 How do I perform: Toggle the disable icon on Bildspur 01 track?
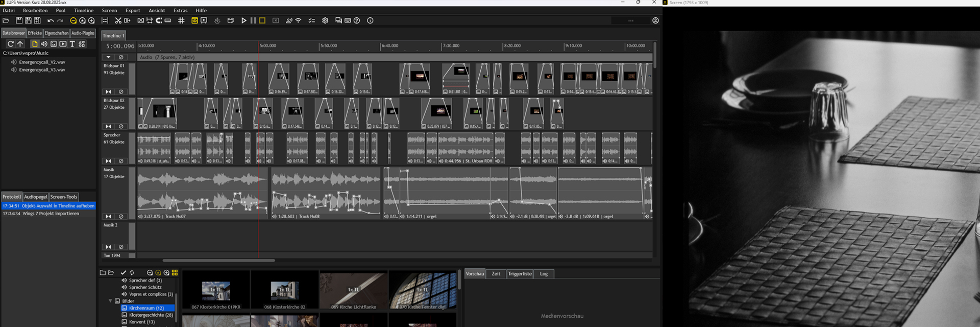coord(121,92)
